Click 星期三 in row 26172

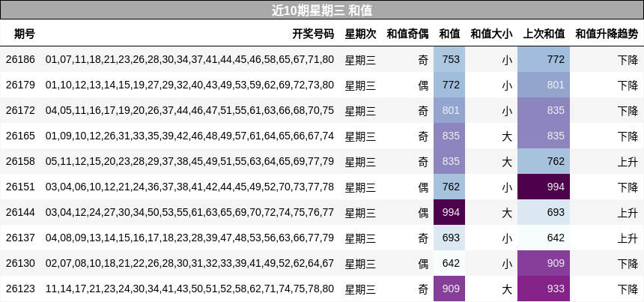point(360,111)
